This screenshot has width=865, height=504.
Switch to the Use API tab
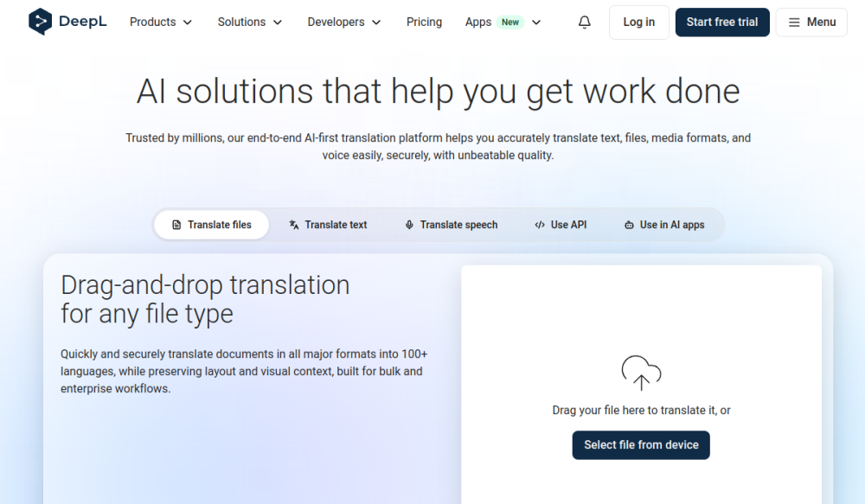[x=561, y=225]
